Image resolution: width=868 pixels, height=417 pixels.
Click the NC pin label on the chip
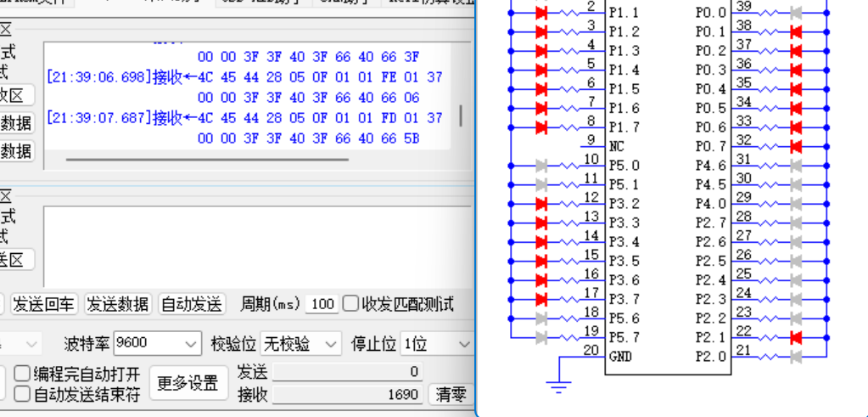pos(616,147)
